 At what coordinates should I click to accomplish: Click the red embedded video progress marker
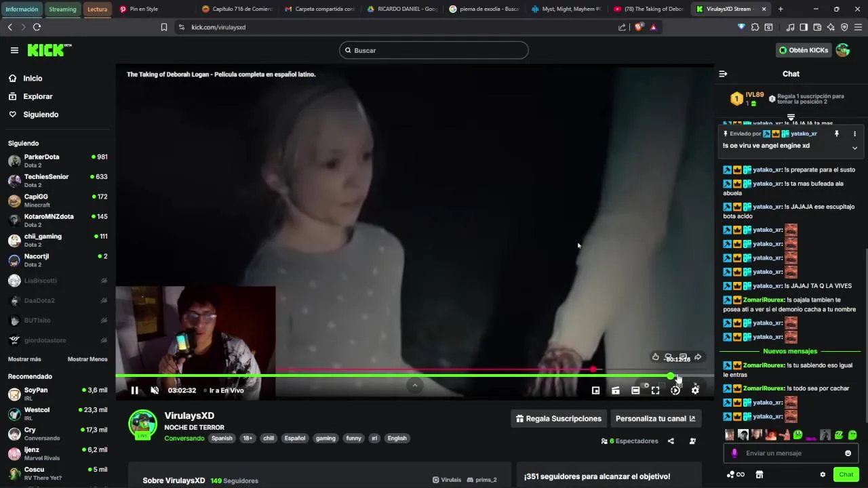coord(593,369)
